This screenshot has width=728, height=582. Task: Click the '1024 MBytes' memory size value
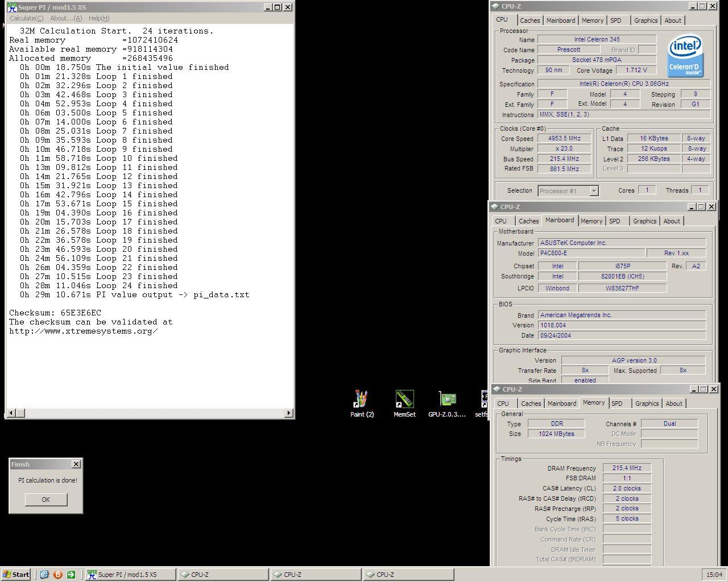pos(556,434)
